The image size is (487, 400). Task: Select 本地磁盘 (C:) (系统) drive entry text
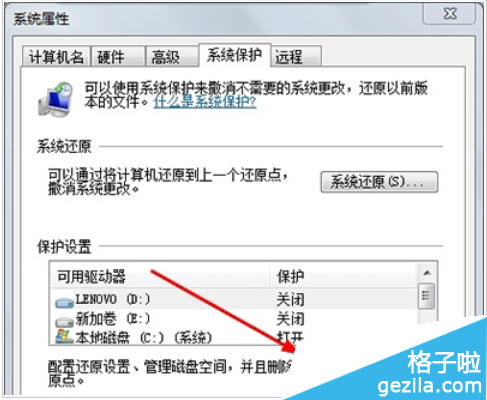click(x=144, y=338)
